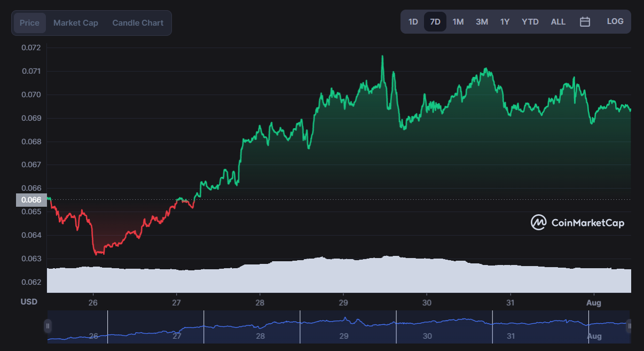Click the 28 label in the range navigator
Viewport: 644px width, 351px height.
click(260, 336)
